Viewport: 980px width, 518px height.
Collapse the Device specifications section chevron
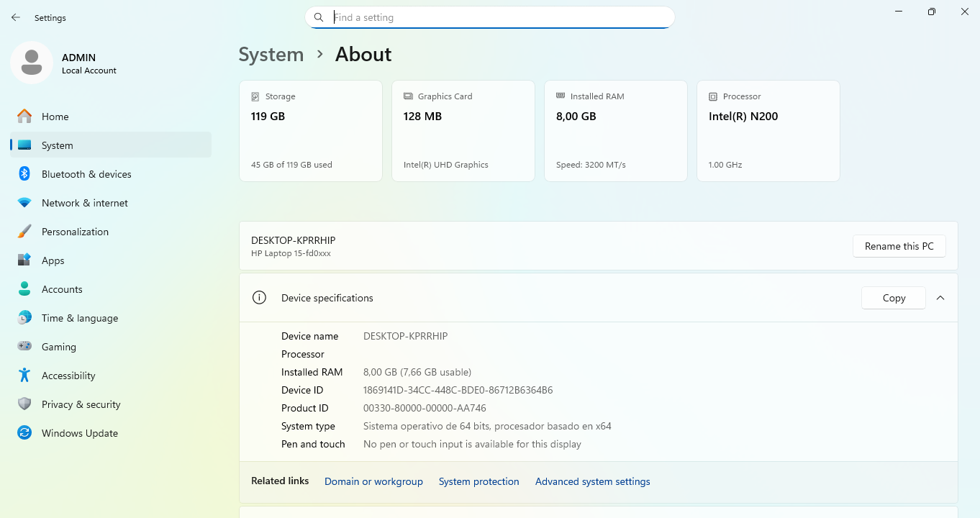tap(940, 298)
